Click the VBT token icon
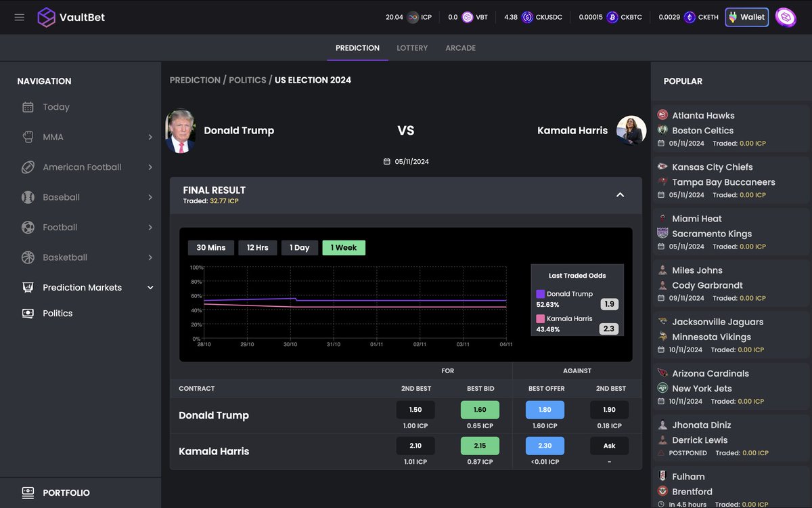 click(x=468, y=17)
